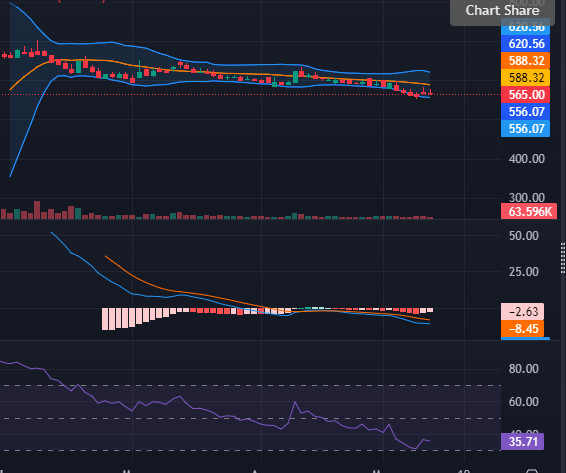Click the red 565.00 current price label
Screen dimensions: 566x473
coord(526,95)
